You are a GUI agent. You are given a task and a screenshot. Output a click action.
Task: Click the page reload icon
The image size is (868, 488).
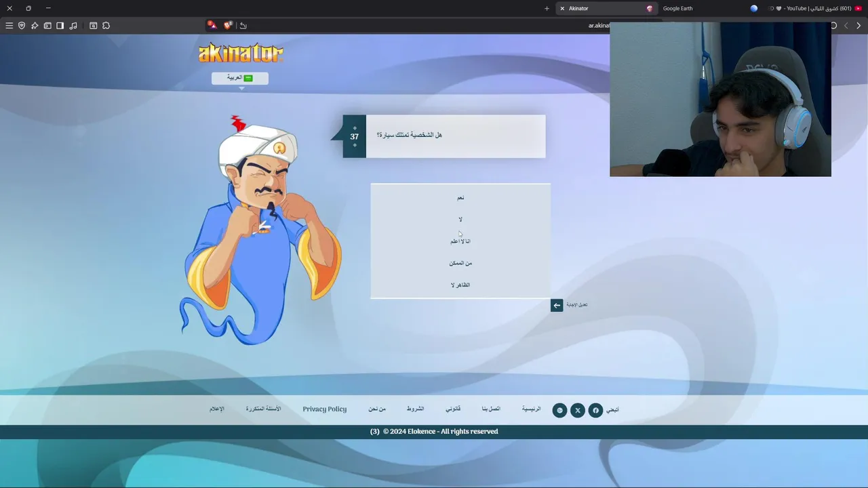coord(833,26)
